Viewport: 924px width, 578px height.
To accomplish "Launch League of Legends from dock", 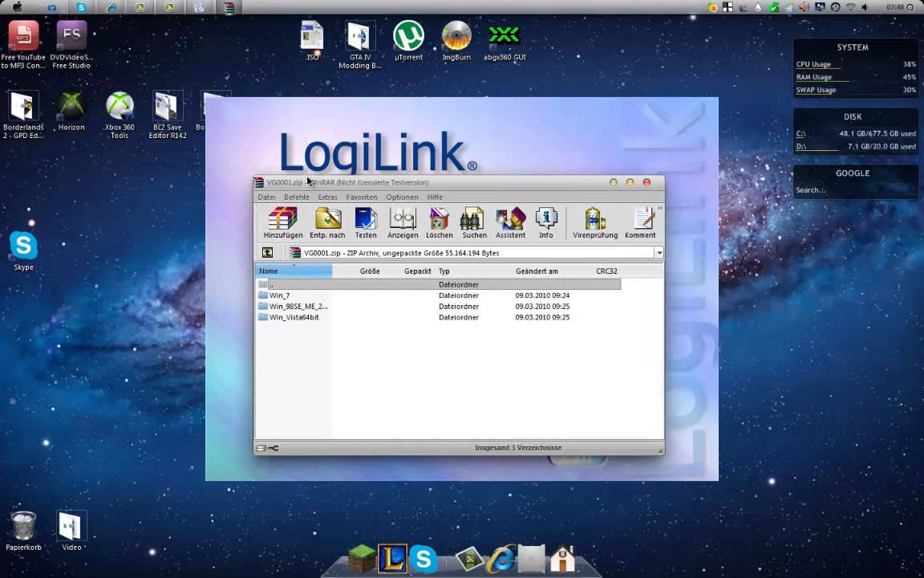I will (392, 558).
